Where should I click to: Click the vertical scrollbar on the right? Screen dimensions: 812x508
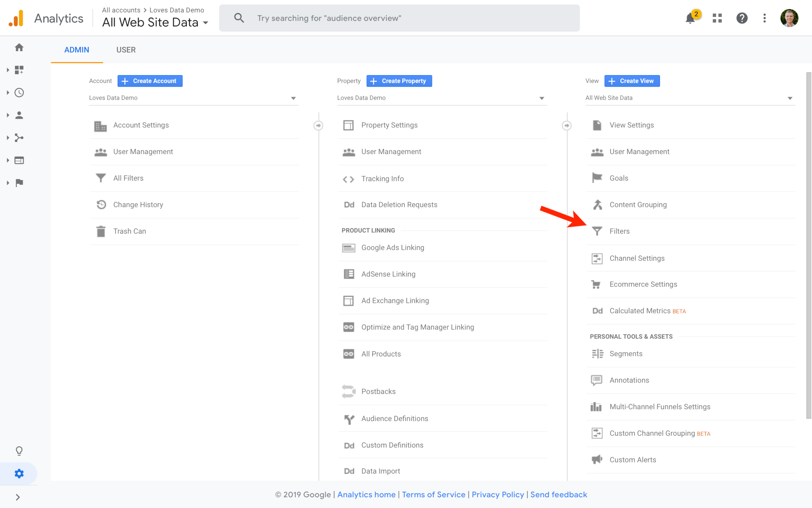pos(809,245)
